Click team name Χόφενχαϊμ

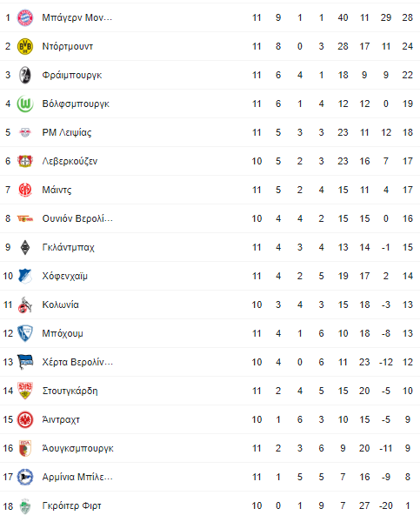coord(65,276)
